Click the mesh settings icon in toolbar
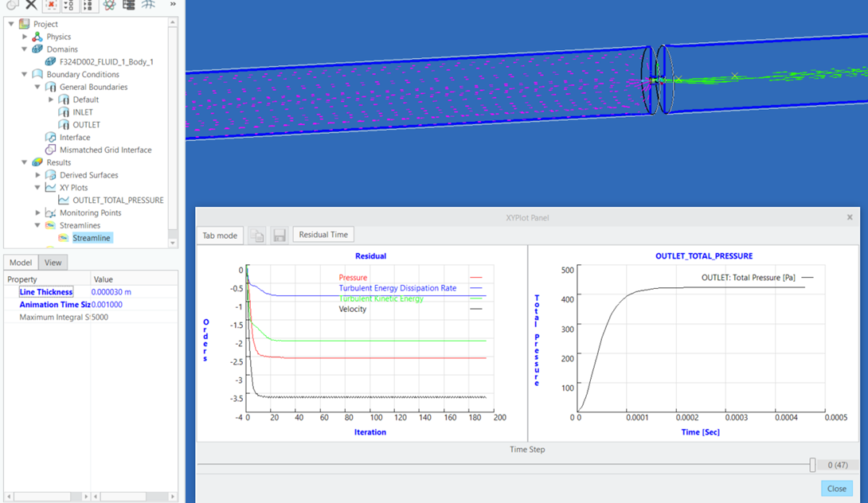The image size is (868, 503). click(x=130, y=6)
